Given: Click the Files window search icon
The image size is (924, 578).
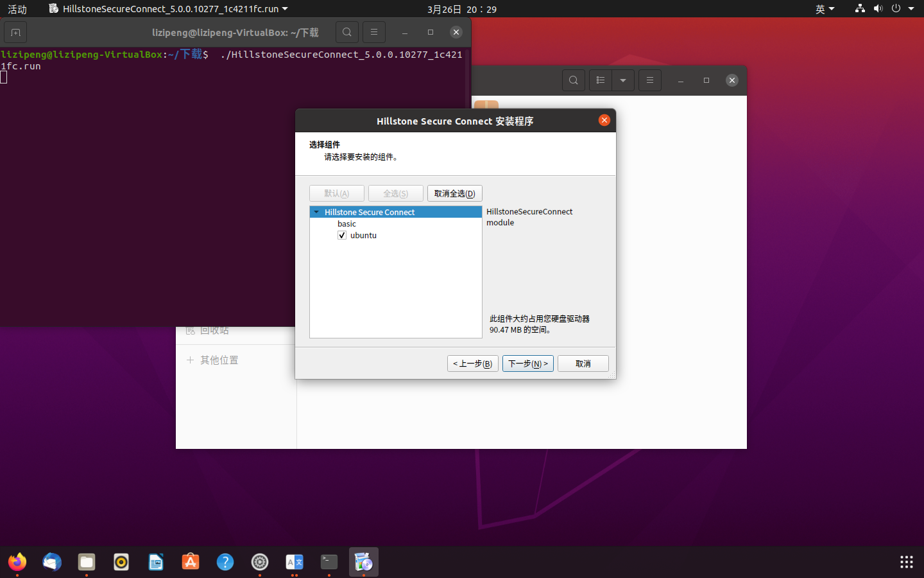Looking at the screenshot, I should click(x=574, y=80).
